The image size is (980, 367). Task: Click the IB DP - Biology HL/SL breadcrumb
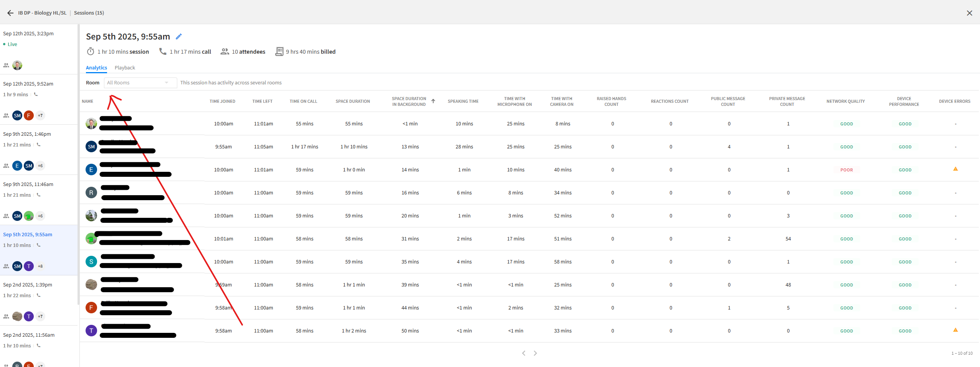coord(42,13)
